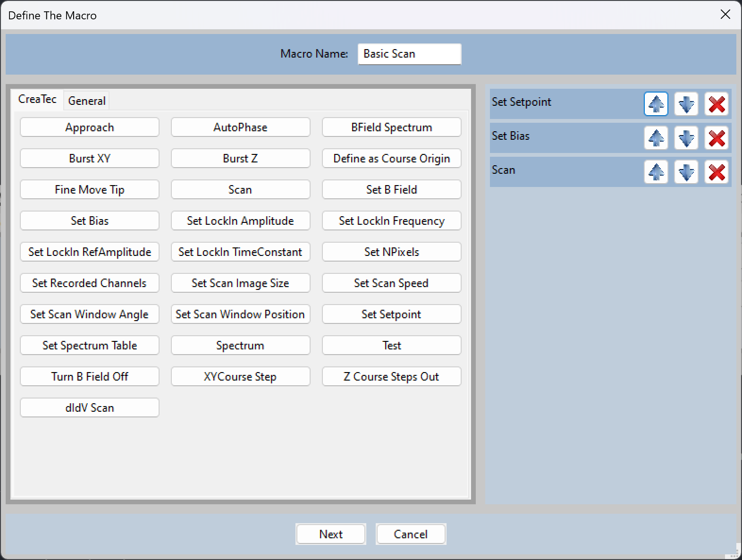Add the Burst Z command
742x560 pixels.
point(240,159)
